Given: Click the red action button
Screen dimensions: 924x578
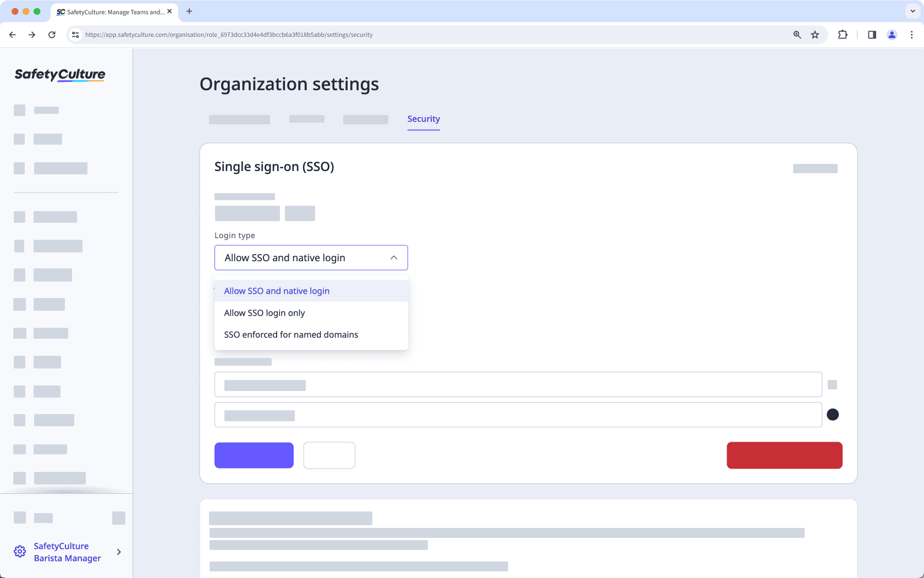Looking at the screenshot, I should click(784, 455).
